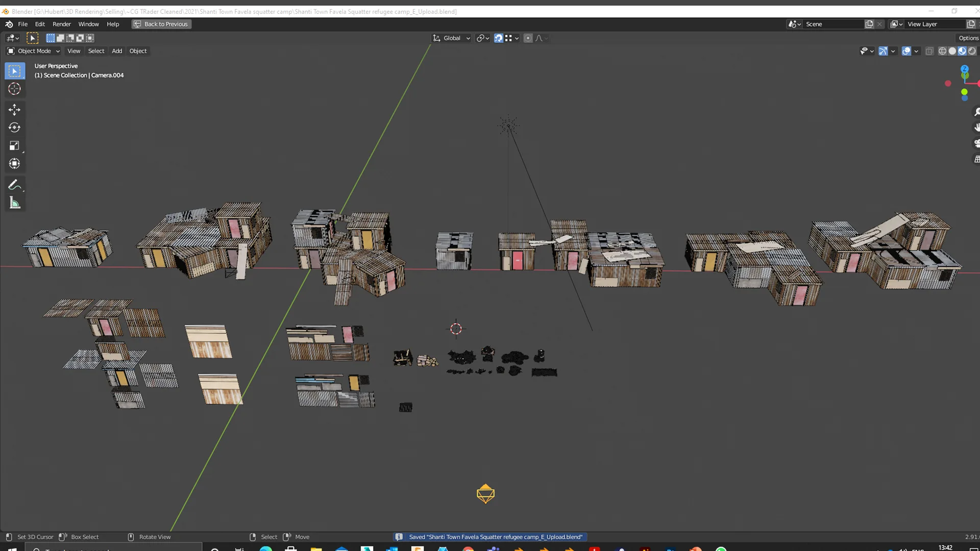Choose the Move tool
980x551 pixels.
click(x=14, y=110)
